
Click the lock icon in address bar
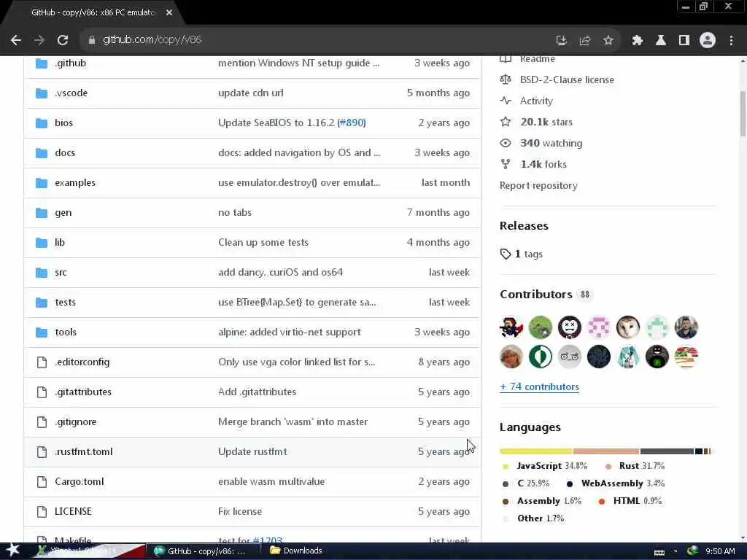pyautogui.click(x=92, y=41)
